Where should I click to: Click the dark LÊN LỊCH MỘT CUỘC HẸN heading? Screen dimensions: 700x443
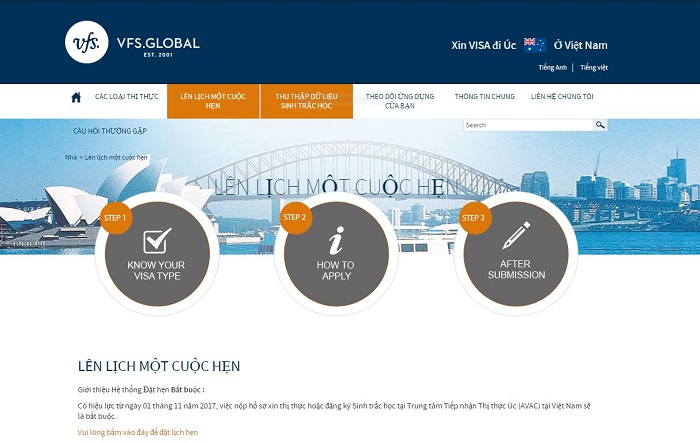point(159,366)
